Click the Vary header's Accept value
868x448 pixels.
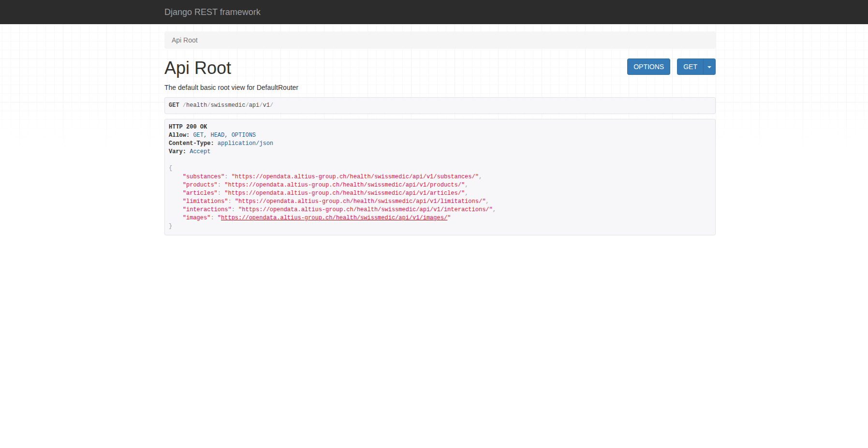[x=200, y=151]
